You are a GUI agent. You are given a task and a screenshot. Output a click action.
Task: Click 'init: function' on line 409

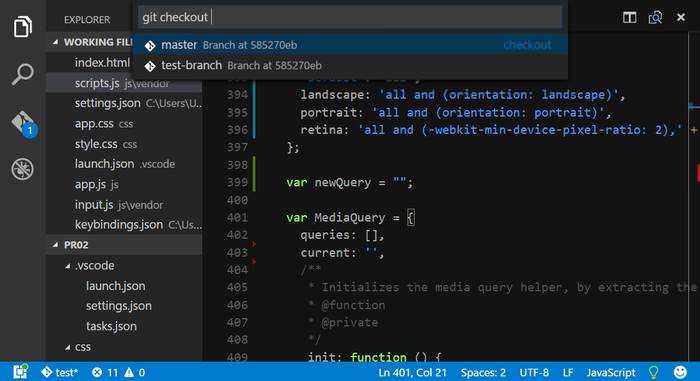[357, 357]
